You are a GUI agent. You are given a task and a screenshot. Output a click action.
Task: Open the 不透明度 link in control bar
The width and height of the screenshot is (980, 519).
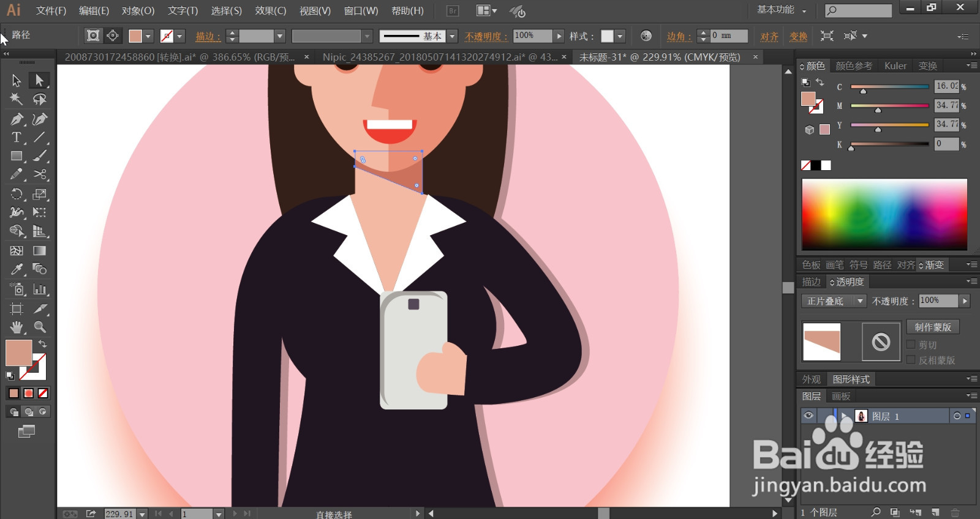click(486, 36)
